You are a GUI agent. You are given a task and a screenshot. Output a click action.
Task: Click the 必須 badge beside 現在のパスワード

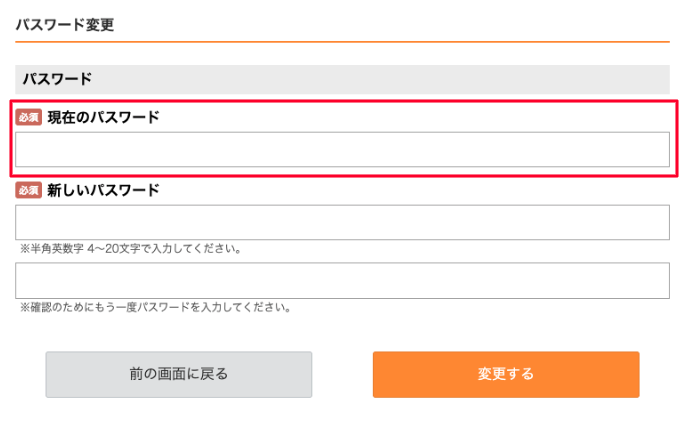click(x=28, y=118)
